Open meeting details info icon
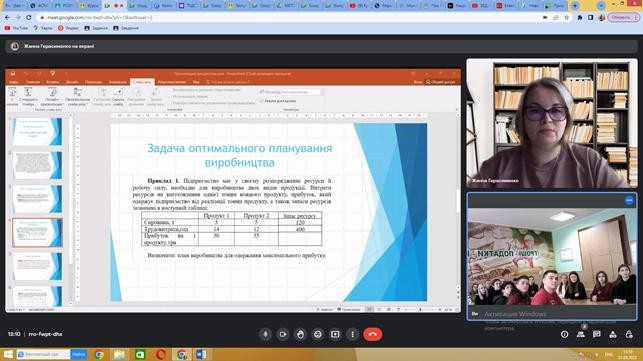 pyautogui.click(x=565, y=334)
